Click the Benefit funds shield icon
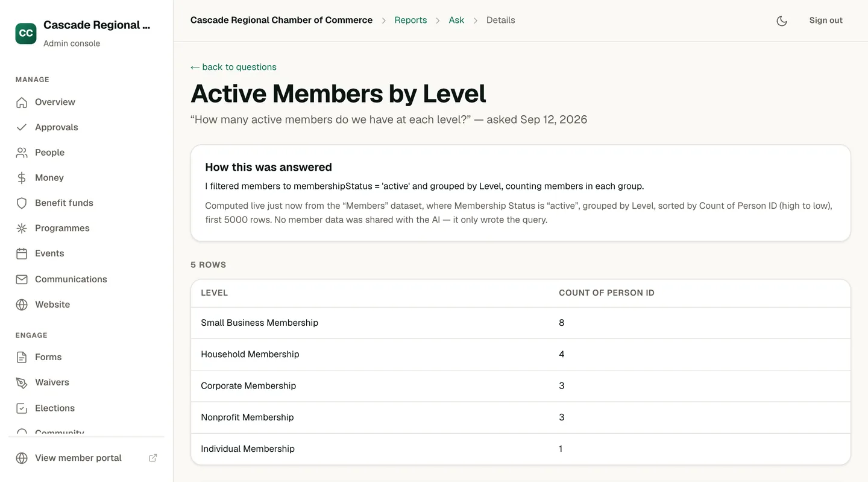 coord(22,203)
